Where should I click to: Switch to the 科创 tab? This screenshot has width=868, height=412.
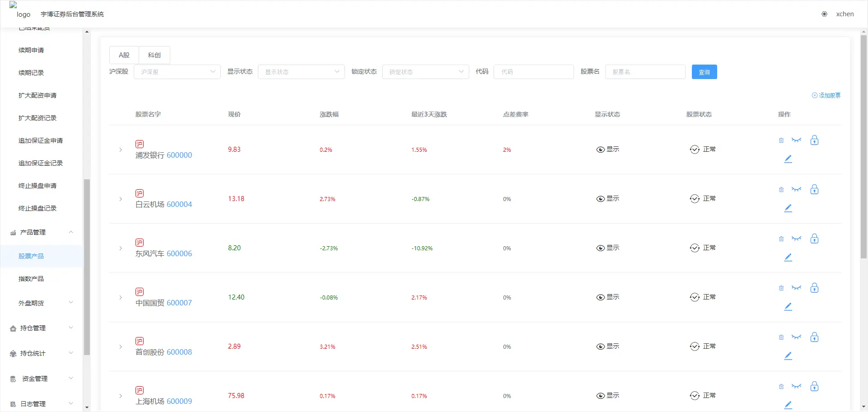tap(154, 55)
